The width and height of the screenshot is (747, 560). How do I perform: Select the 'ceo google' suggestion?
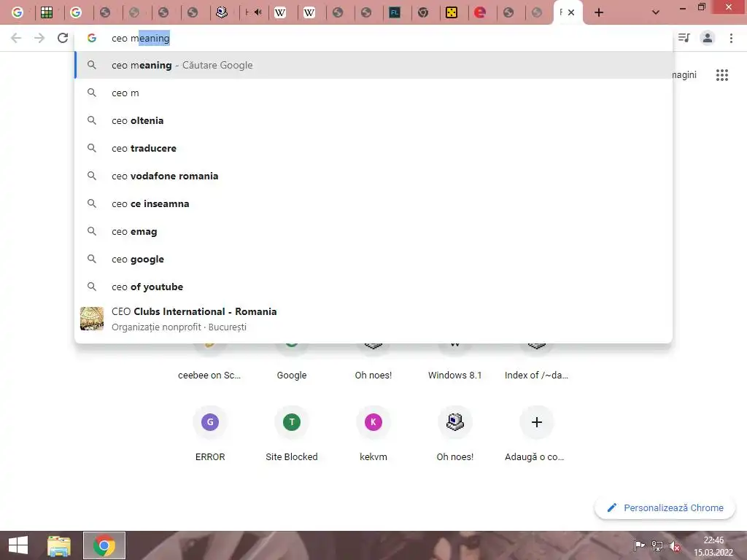pos(373,259)
